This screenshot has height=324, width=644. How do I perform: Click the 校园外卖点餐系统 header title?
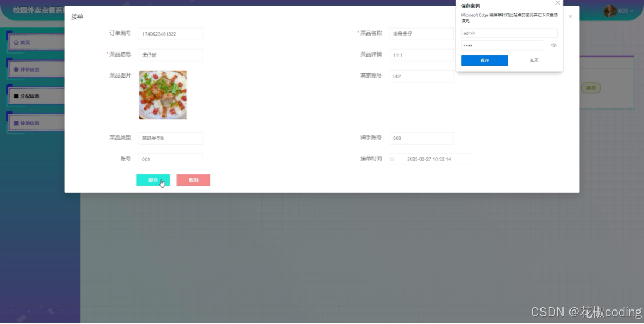(x=39, y=10)
